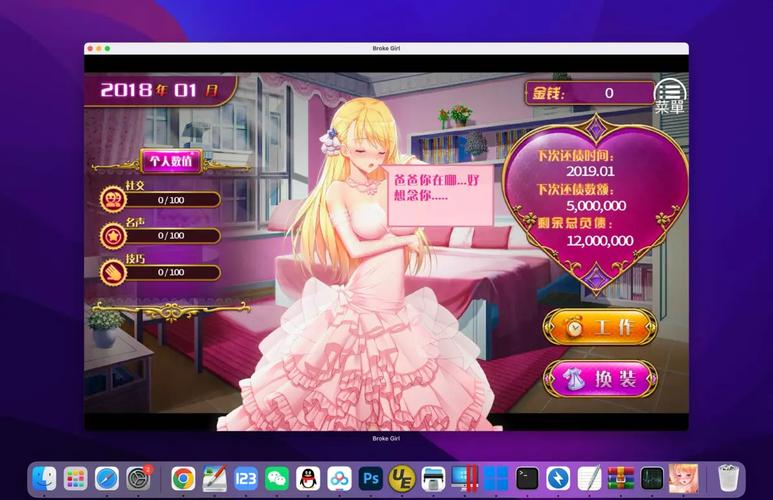Open the RAR archiver from the dock
The width and height of the screenshot is (773, 500).
pyautogui.click(x=621, y=479)
